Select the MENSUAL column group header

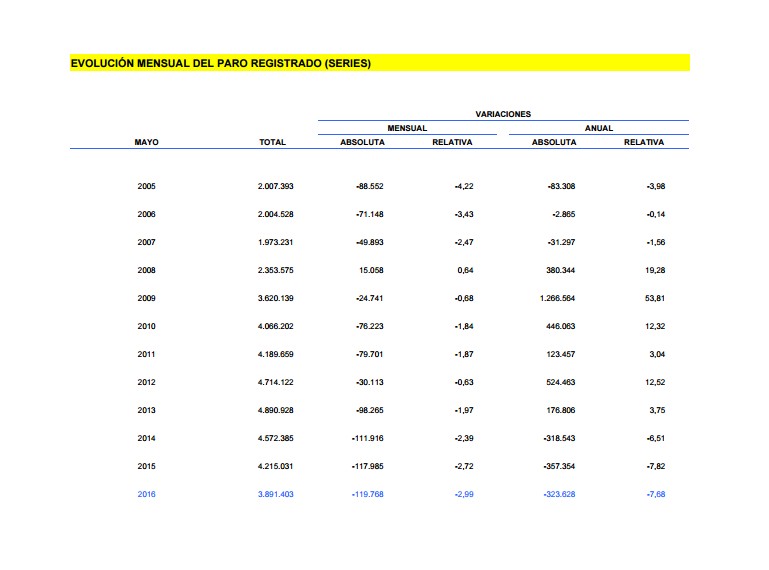click(407, 128)
